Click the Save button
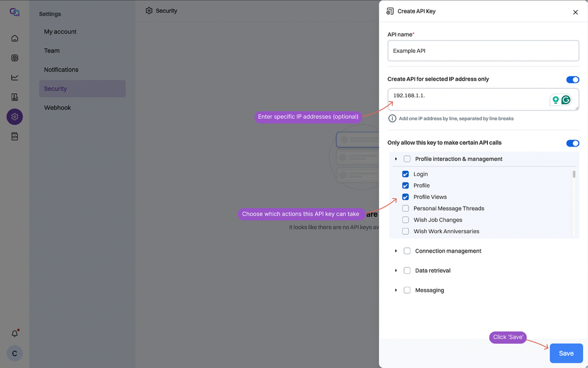 coord(566,353)
